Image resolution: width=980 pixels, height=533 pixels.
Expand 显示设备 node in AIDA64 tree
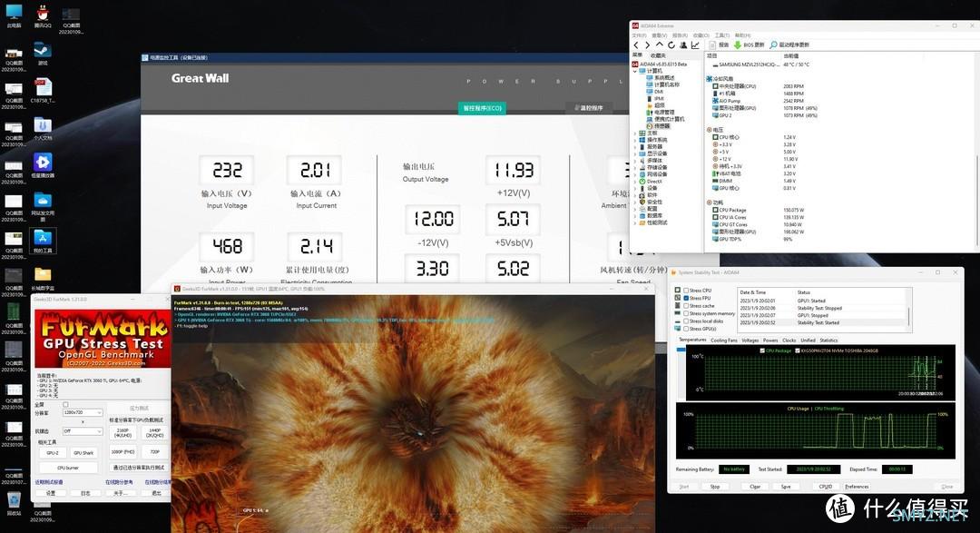tap(635, 153)
